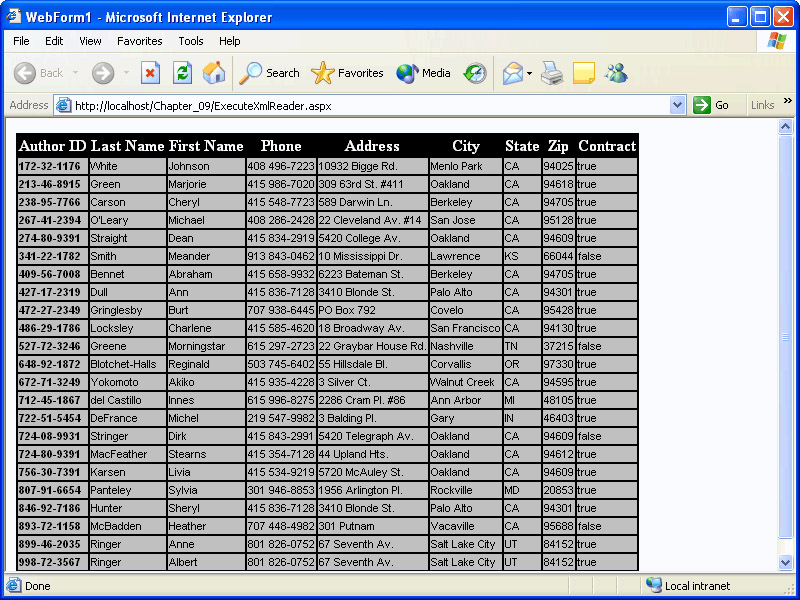This screenshot has height=600, width=800.
Task: Open the Back button history dropdown arrow
Action: [x=74, y=73]
